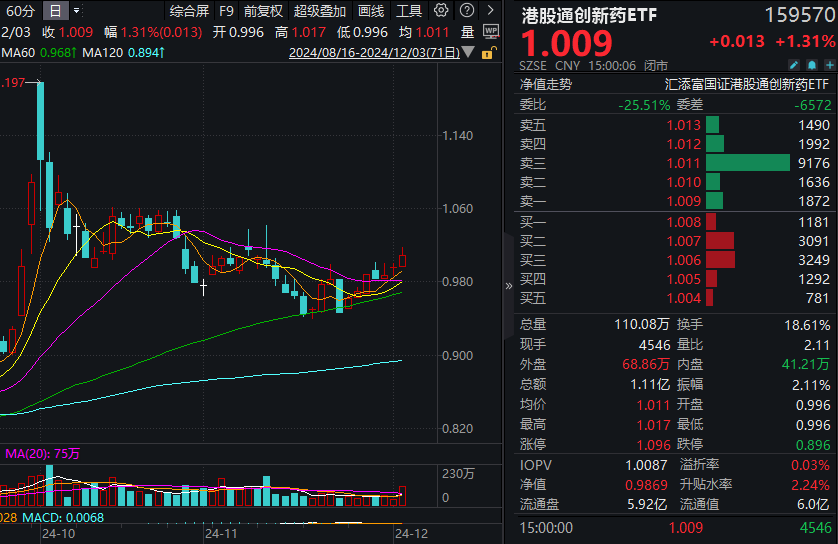
Task: Click the 港股通创新药ETF title
Action: point(588,17)
